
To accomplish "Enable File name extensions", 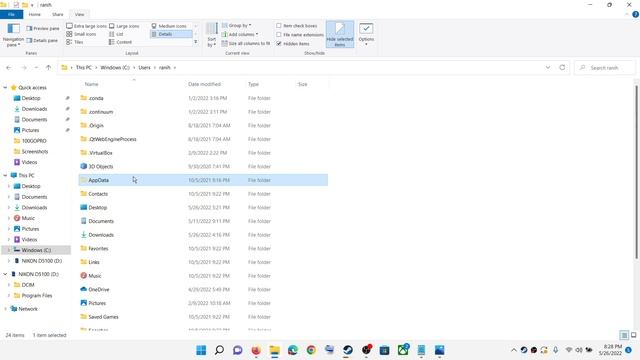I will point(300,35).
